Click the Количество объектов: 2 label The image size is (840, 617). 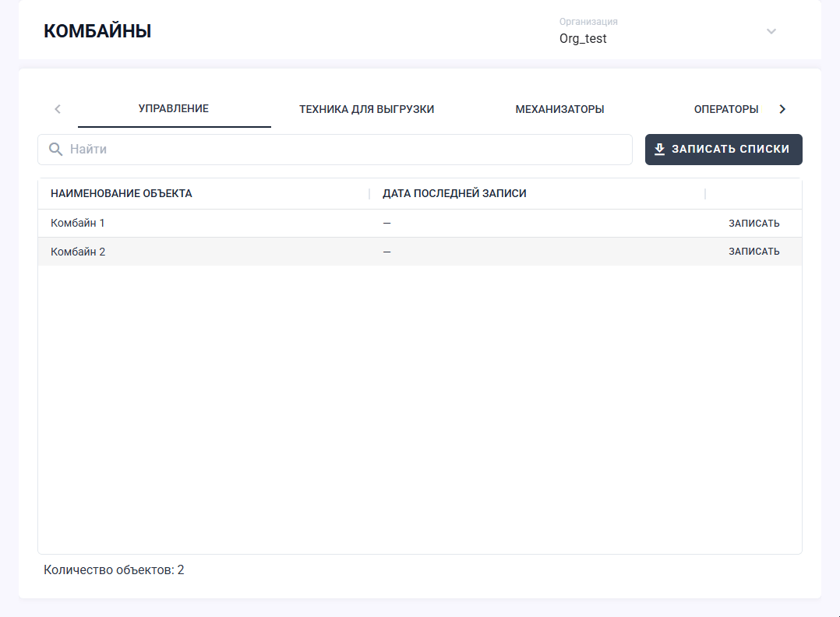[114, 570]
